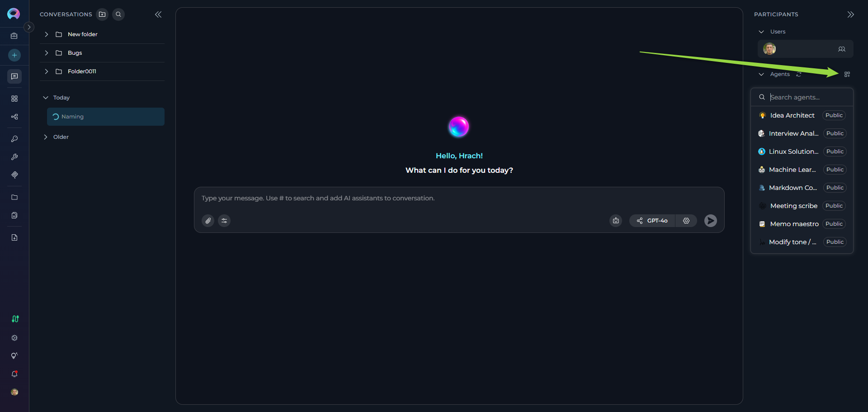Expand the Bugs folder
This screenshot has height=412, width=868.
pyautogui.click(x=46, y=53)
